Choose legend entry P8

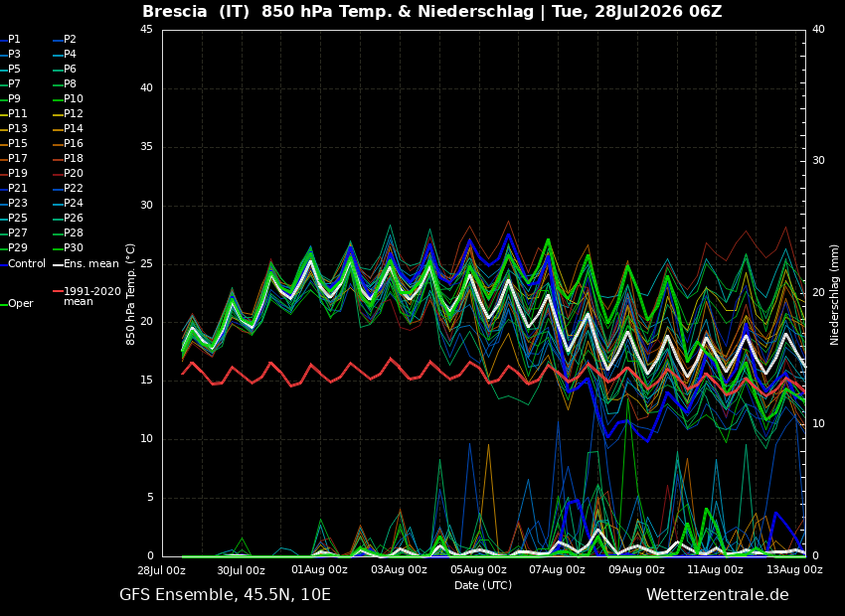(70, 84)
